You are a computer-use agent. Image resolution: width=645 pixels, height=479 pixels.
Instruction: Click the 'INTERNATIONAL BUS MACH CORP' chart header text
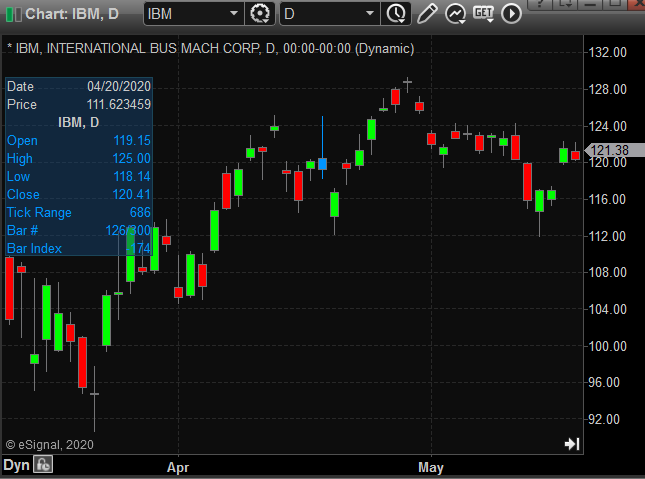153,49
